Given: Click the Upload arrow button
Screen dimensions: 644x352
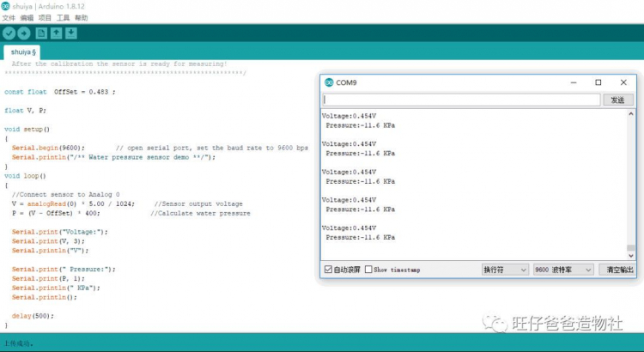Looking at the screenshot, I should coord(24,33).
